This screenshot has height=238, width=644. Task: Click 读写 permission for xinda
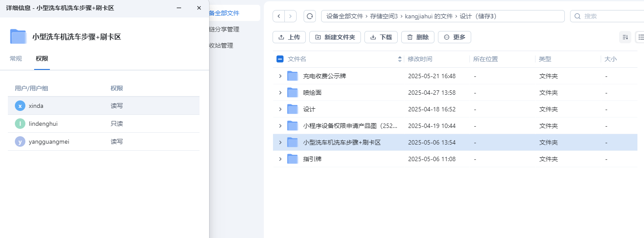(x=117, y=106)
